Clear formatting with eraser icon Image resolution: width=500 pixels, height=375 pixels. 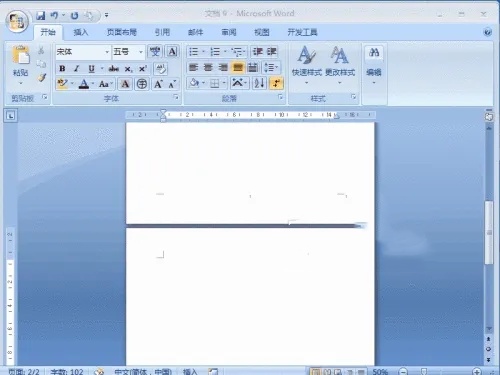[161, 69]
